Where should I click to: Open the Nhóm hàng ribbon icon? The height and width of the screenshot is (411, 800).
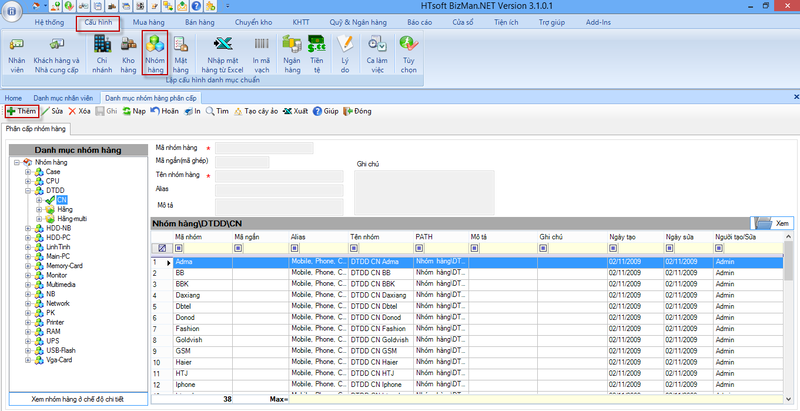(x=154, y=54)
